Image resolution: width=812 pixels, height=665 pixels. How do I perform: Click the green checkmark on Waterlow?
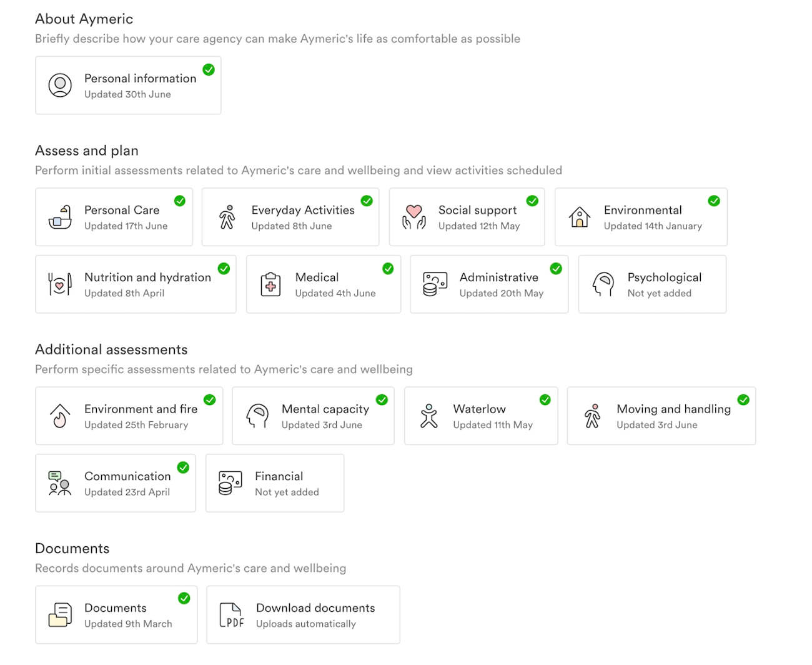pos(545,400)
